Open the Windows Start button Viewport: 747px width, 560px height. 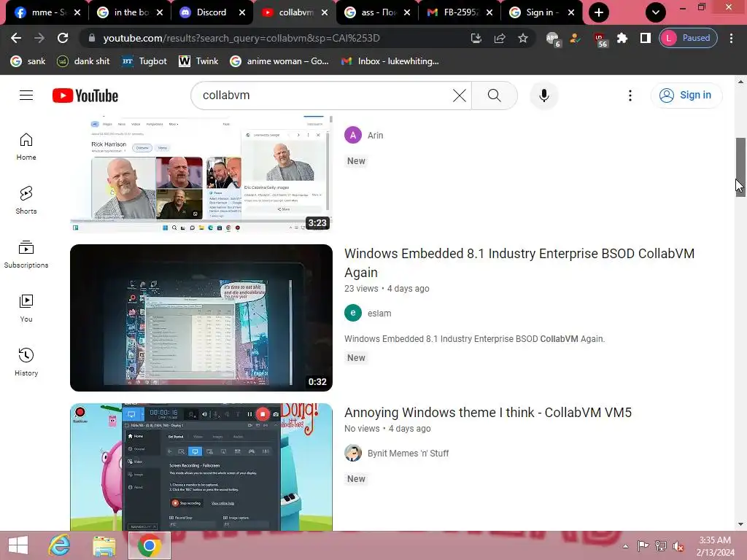click(18, 545)
